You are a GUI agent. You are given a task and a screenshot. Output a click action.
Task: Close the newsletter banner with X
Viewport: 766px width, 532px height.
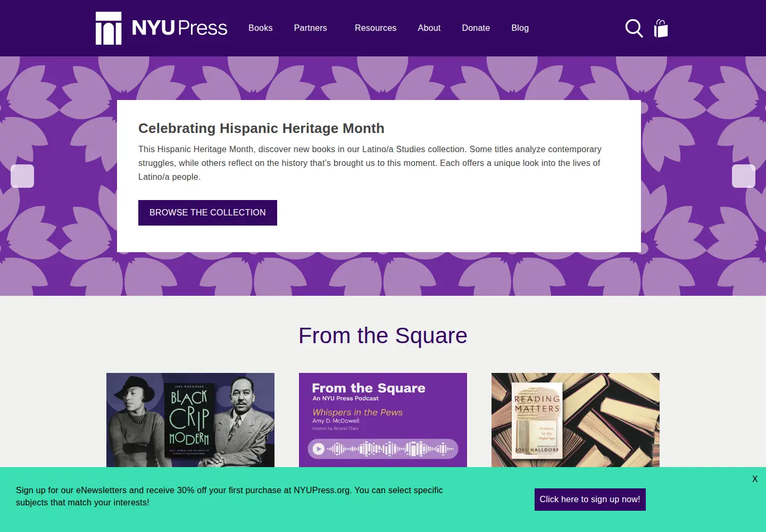754,479
